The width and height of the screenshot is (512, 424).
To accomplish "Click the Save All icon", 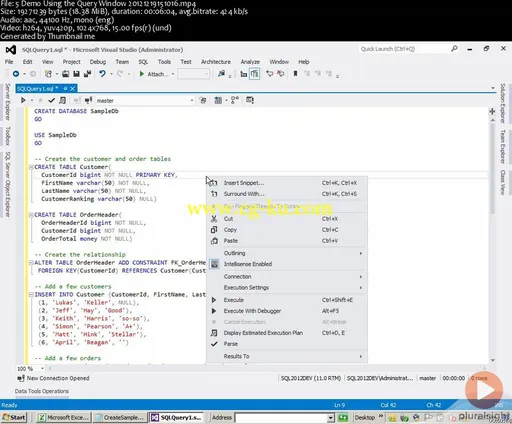I will (87, 74).
